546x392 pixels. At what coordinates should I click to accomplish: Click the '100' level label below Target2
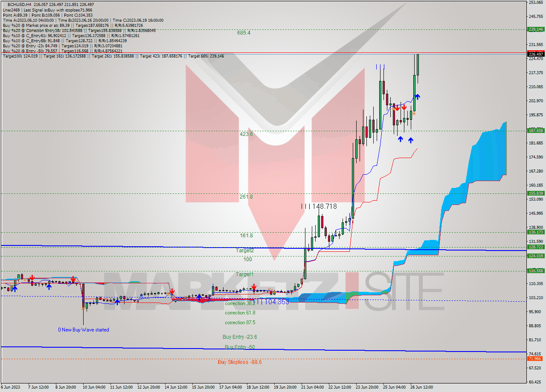click(248, 259)
